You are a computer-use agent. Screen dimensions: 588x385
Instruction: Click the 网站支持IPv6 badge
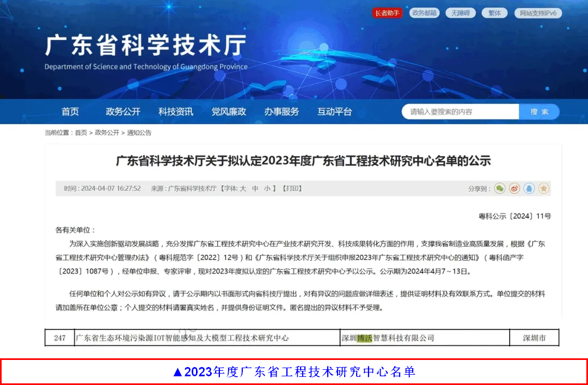pyautogui.click(x=538, y=13)
